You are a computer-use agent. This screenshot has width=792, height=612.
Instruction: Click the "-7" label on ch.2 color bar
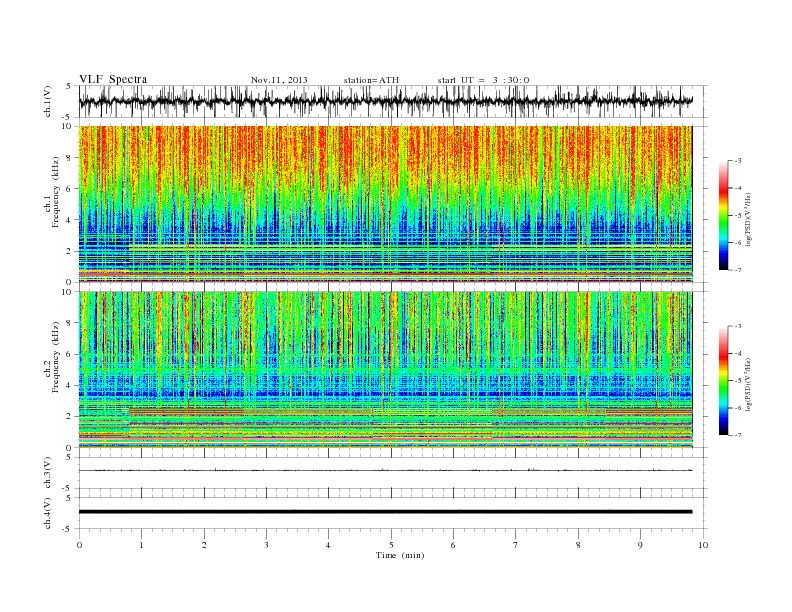pos(737,435)
